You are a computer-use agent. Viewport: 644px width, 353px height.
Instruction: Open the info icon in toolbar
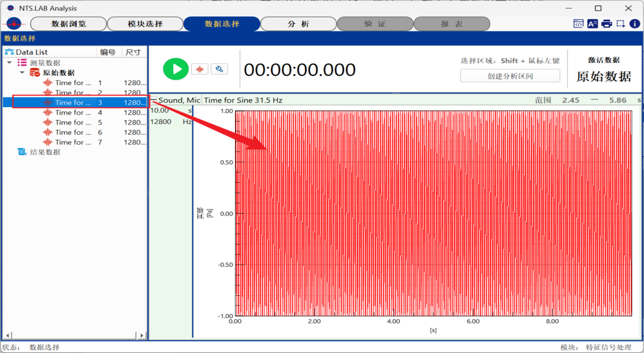click(635, 23)
